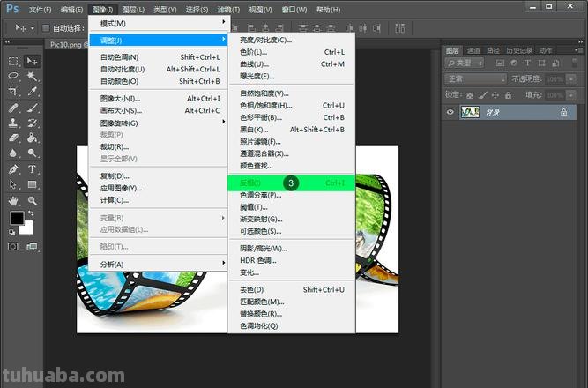Click the 不透明度 100% opacity field
588x388 pixels.
click(x=555, y=78)
